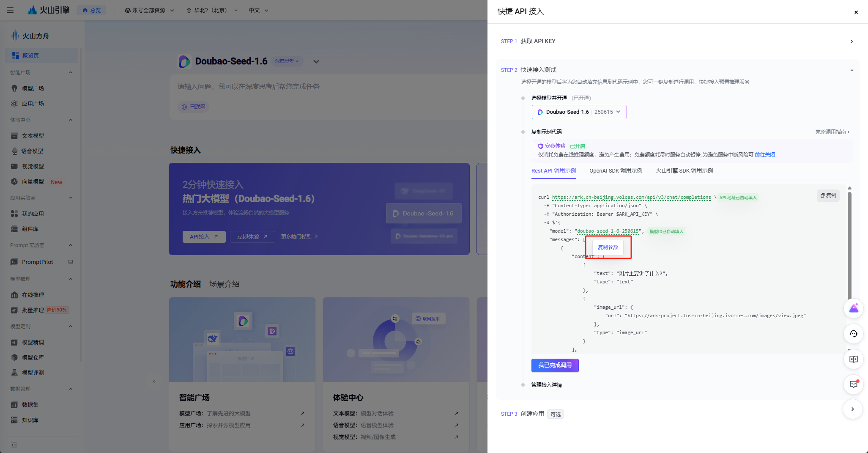The width and height of the screenshot is (868, 453).
Task: Open the 华北2（北京）region dropdown
Action: pyautogui.click(x=212, y=10)
